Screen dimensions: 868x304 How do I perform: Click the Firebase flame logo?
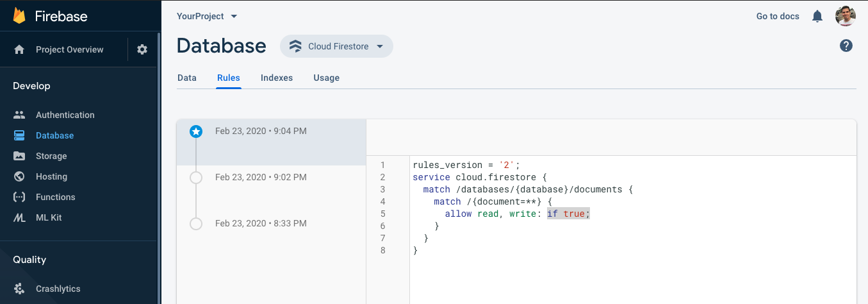pyautogui.click(x=19, y=16)
